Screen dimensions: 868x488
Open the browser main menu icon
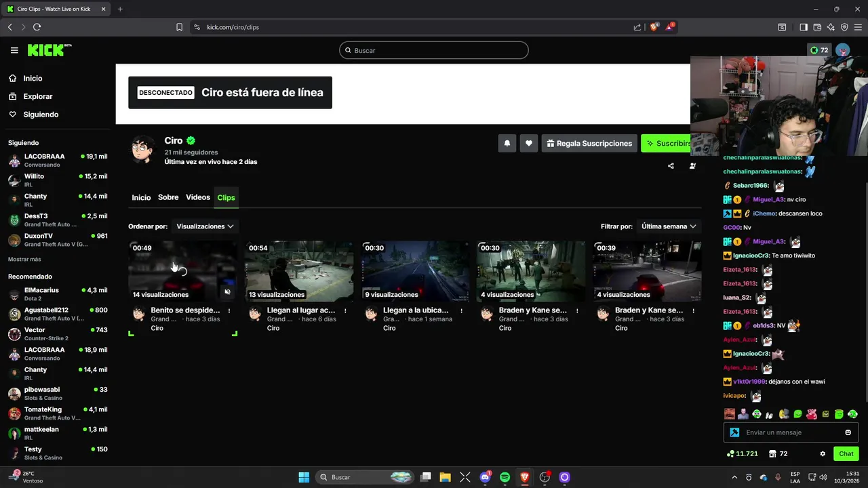[859, 27]
